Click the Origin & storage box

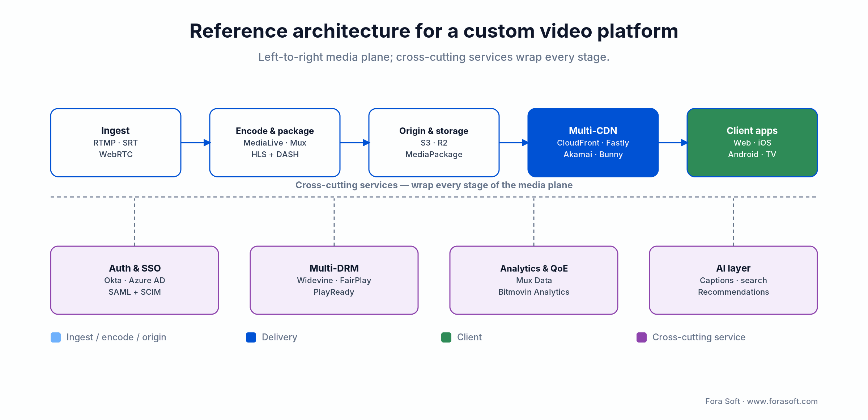click(434, 143)
